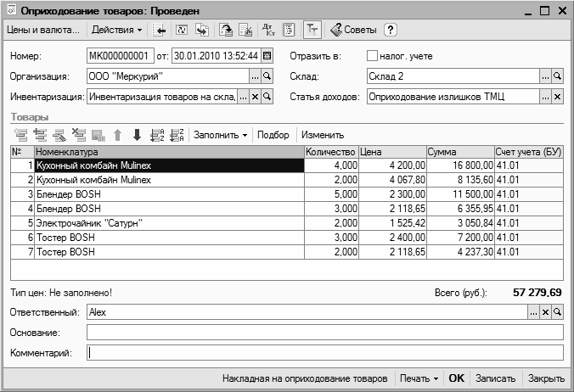
Task: Click the add row icon in Товары toolbar
Action: (21, 135)
